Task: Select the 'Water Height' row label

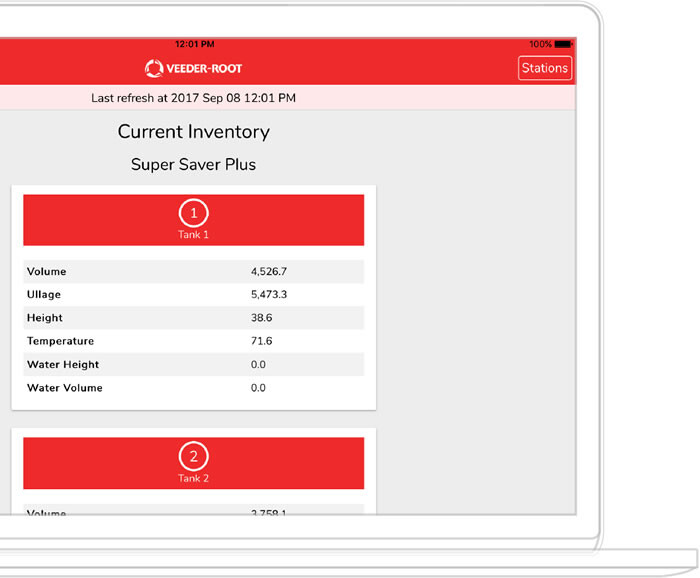Action: [63, 365]
